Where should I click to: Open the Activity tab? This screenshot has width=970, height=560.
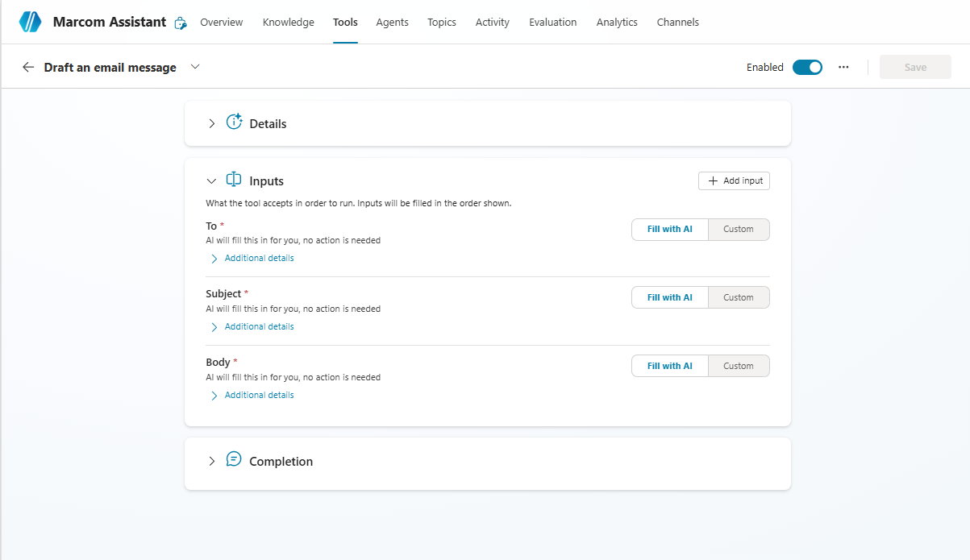click(493, 23)
